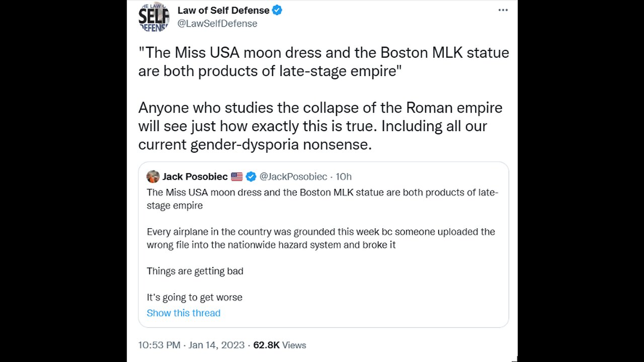Click Jack Posobiec's small profile picture
Screen dimensions: 644x362
(x=153, y=176)
